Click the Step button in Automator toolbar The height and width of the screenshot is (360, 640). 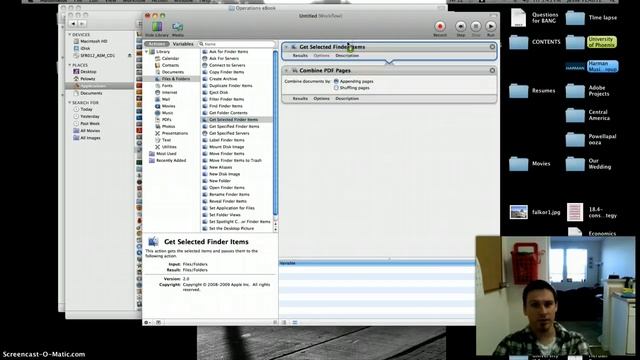(x=460, y=27)
